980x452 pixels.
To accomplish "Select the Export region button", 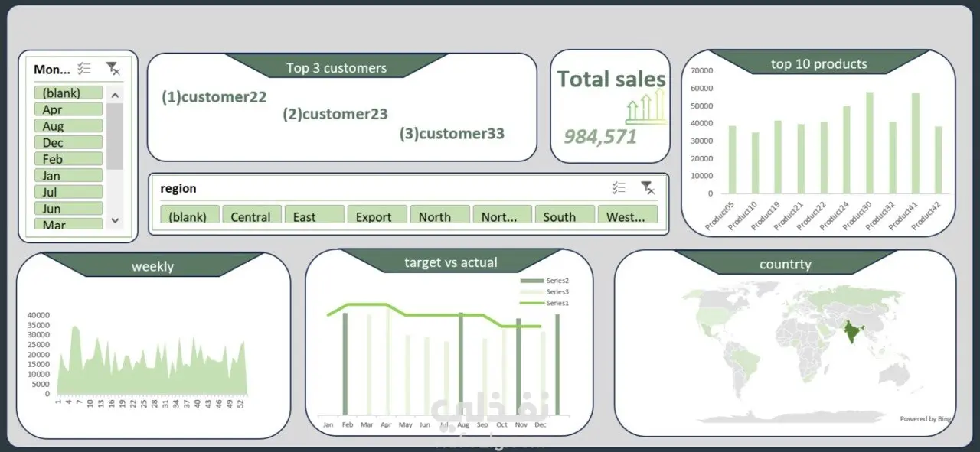I will click(x=377, y=214).
